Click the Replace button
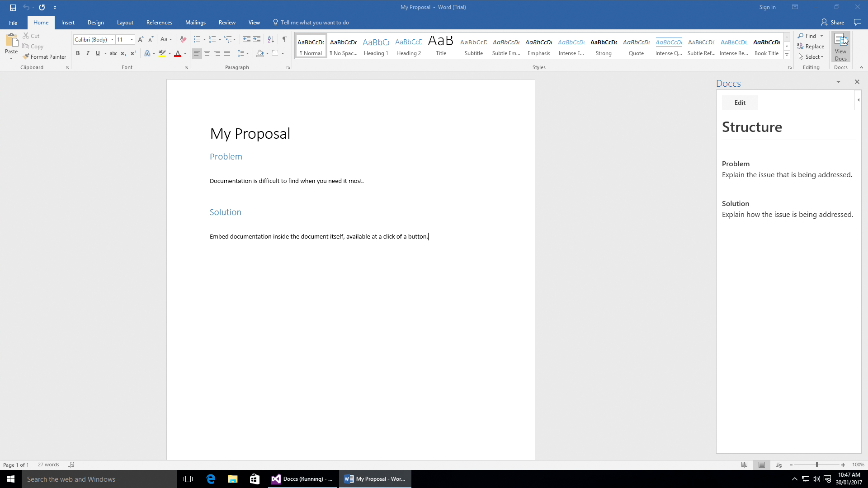 tap(811, 47)
